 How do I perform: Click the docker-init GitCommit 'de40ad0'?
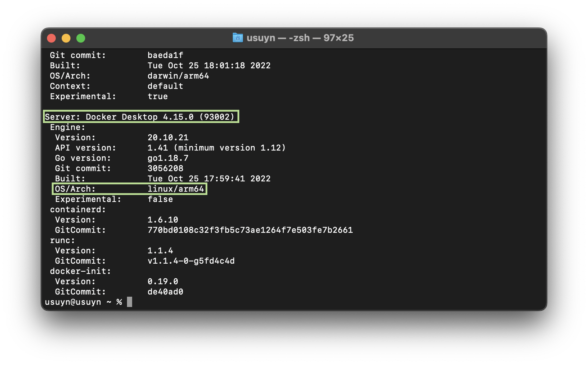pos(165,292)
